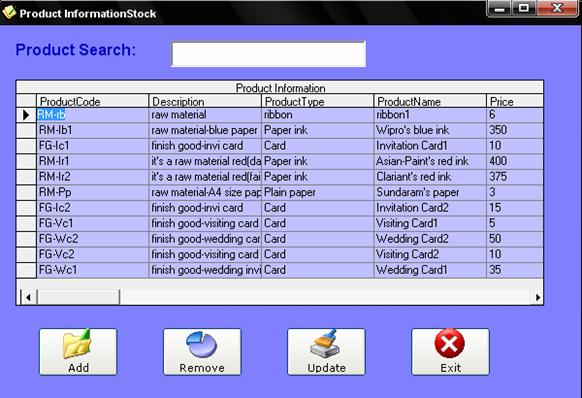Maximize the Product InformationStock window
The image size is (582, 398).
coord(524,8)
